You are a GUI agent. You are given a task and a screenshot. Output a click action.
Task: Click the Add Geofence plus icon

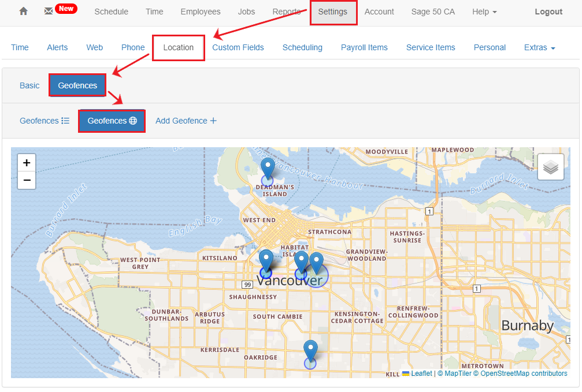pyautogui.click(x=213, y=120)
